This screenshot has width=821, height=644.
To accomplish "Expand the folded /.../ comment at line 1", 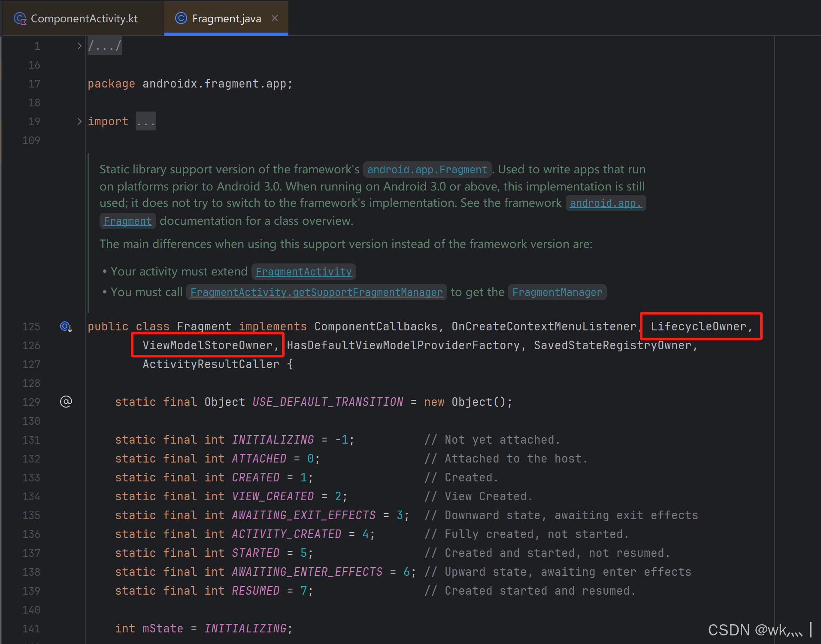I will (104, 45).
